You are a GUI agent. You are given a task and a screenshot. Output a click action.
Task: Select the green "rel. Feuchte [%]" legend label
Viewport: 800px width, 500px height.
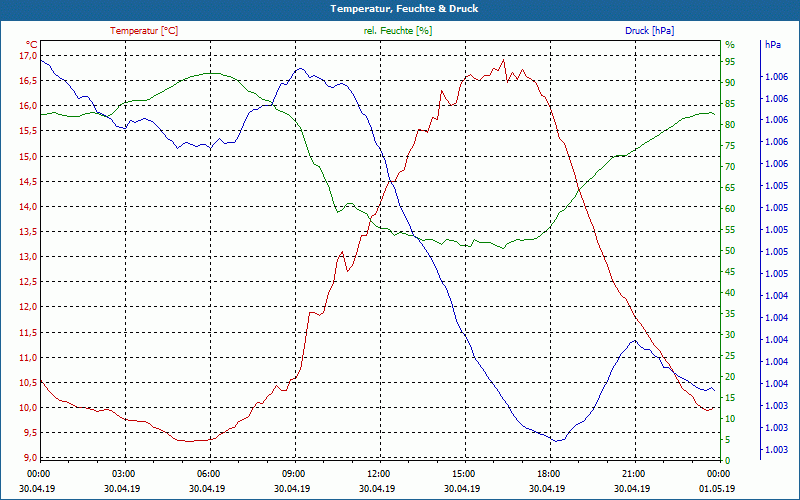point(397,31)
